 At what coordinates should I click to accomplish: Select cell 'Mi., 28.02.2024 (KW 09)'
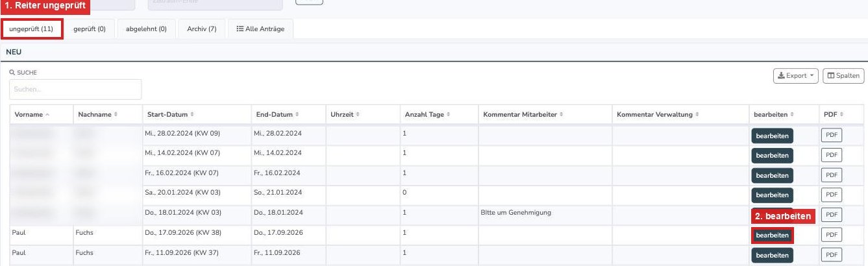click(197, 136)
